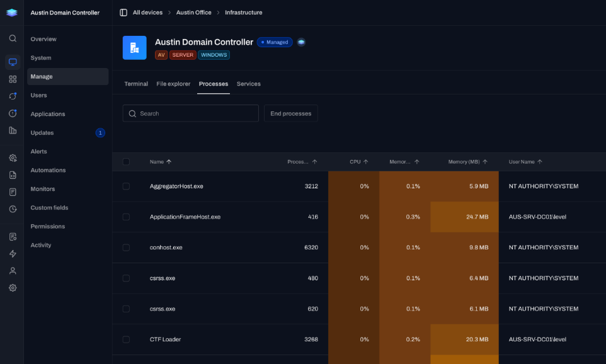This screenshot has width=606, height=364.
Task: Open Monitors in the device menu
Action: point(67,189)
